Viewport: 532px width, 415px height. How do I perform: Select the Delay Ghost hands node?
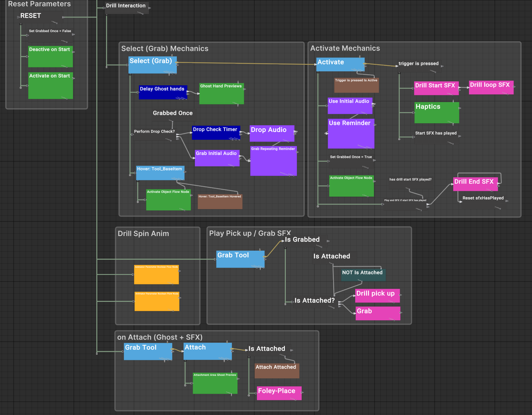163,92
